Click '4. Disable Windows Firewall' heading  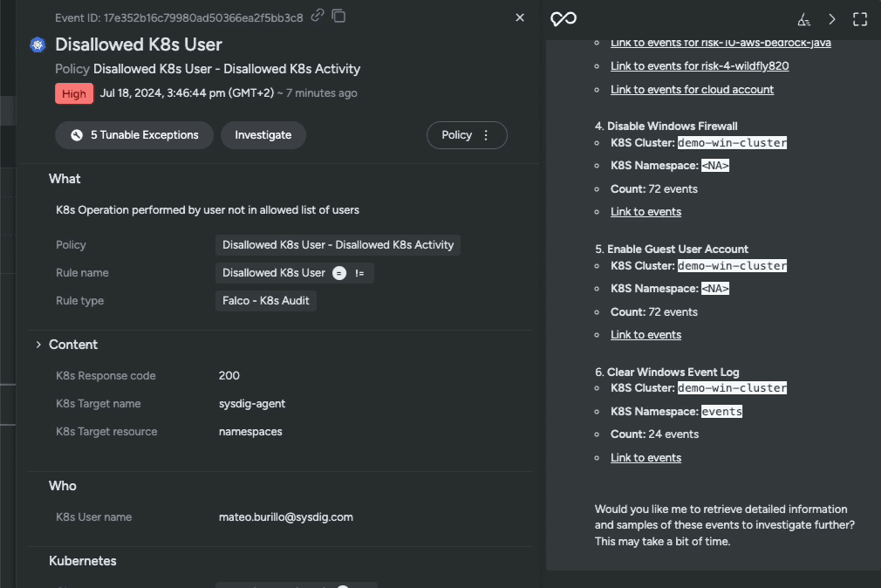[x=666, y=126]
